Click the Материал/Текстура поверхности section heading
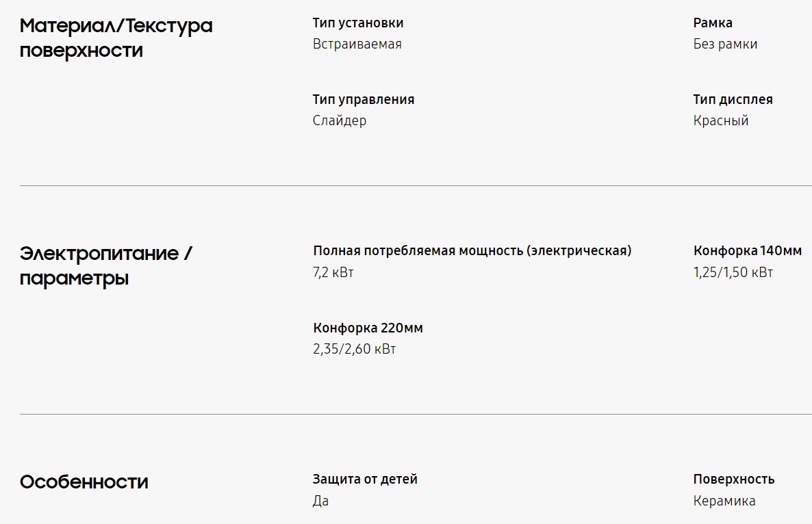 coord(116,38)
